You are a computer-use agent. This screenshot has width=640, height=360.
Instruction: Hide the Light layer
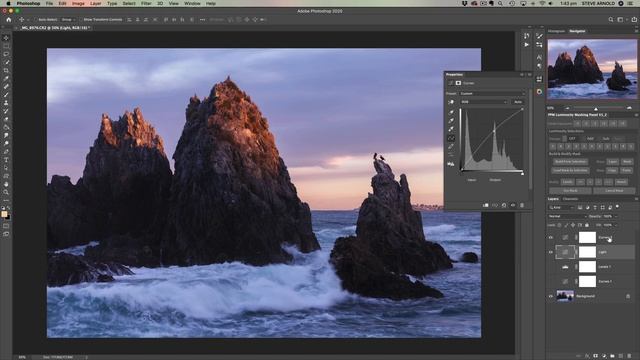pyautogui.click(x=551, y=252)
